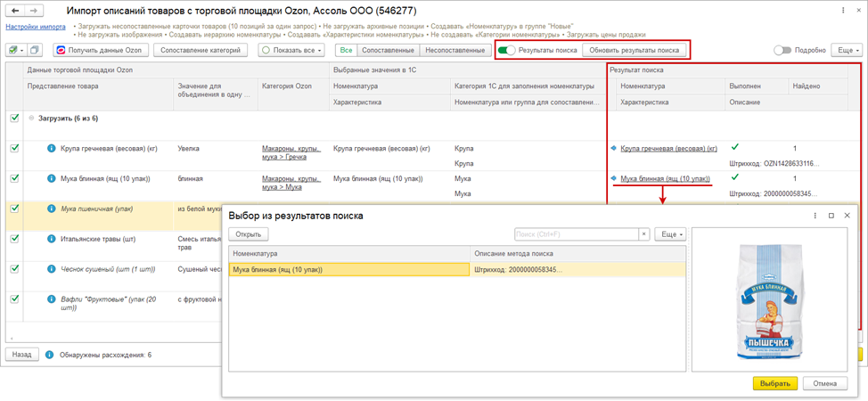The image size is (868, 401).
Task: Click the forward navigation arrow
Action: click(x=34, y=11)
